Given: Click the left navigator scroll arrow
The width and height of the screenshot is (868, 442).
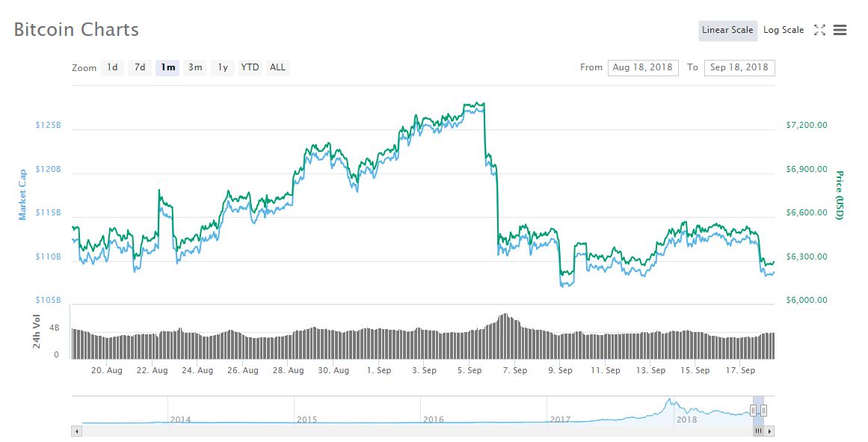Looking at the screenshot, I should [x=76, y=432].
